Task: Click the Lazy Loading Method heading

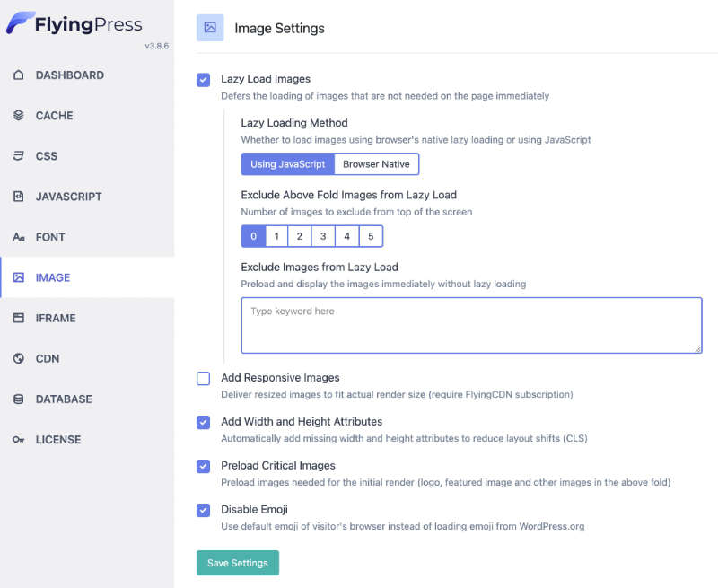Action: click(x=294, y=123)
